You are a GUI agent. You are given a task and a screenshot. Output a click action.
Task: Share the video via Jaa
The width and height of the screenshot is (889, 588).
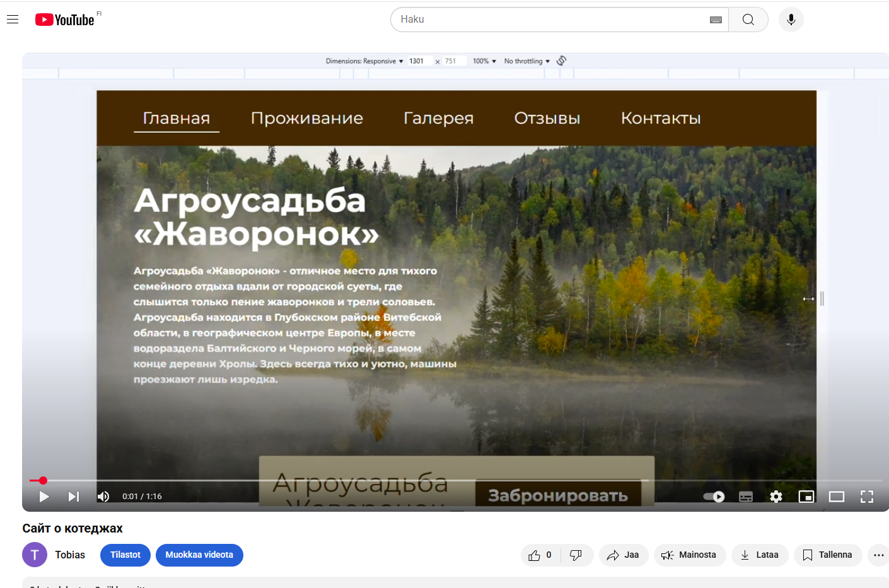coord(624,555)
